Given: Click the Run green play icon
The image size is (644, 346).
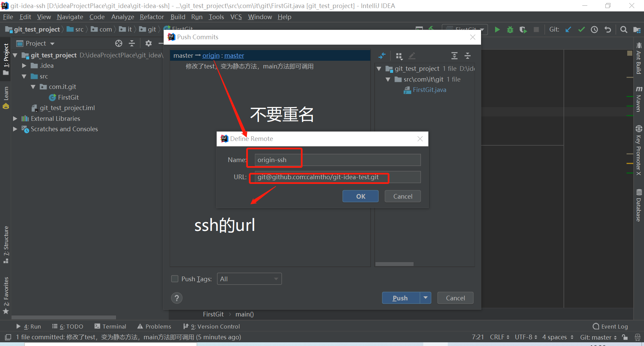Looking at the screenshot, I should (x=497, y=30).
